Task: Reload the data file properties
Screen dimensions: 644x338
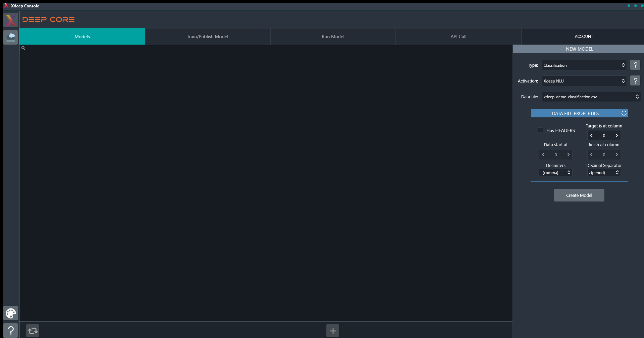Action: [x=624, y=113]
